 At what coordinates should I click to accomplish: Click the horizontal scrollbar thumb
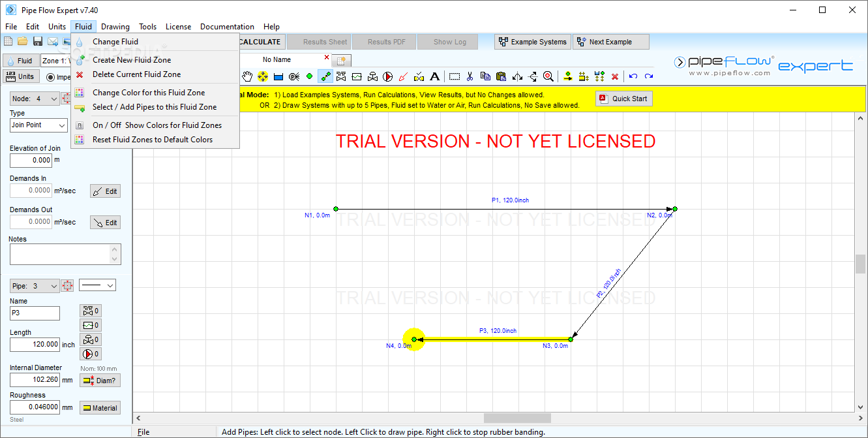click(x=517, y=418)
